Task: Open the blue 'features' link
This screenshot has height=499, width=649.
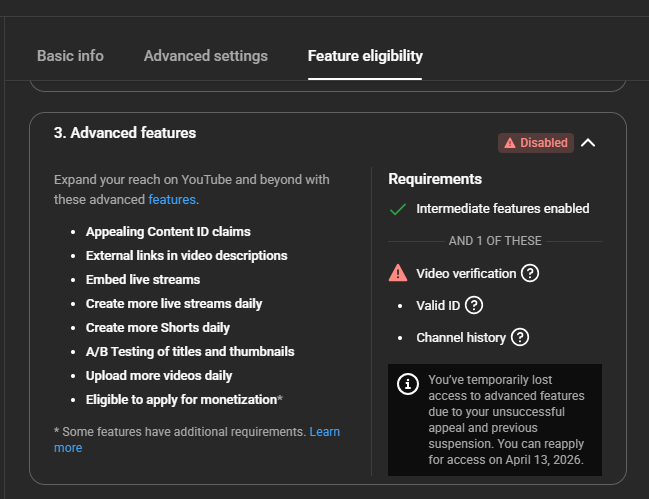Action: (172, 199)
